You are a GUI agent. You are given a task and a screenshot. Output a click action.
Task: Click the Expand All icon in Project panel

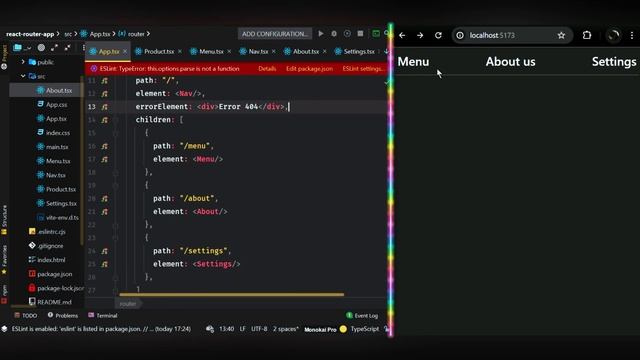tap(54, 48)
